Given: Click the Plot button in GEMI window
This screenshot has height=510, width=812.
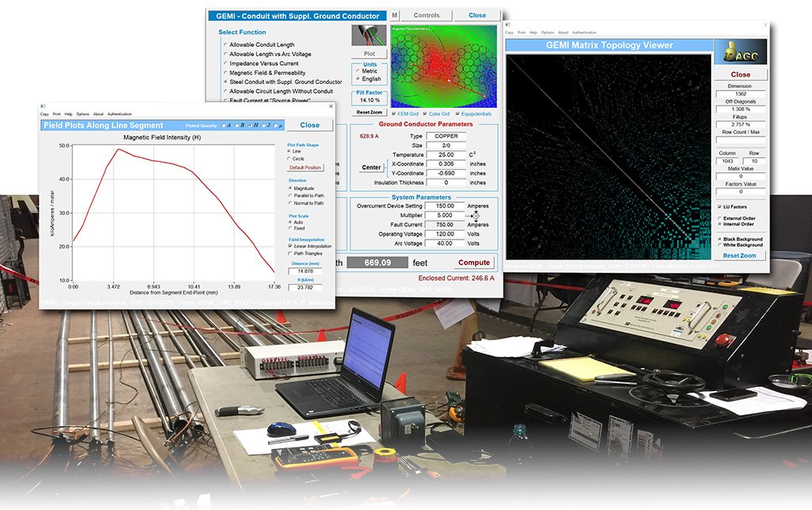Looking at the screenshot, I should tap(370, 54).
